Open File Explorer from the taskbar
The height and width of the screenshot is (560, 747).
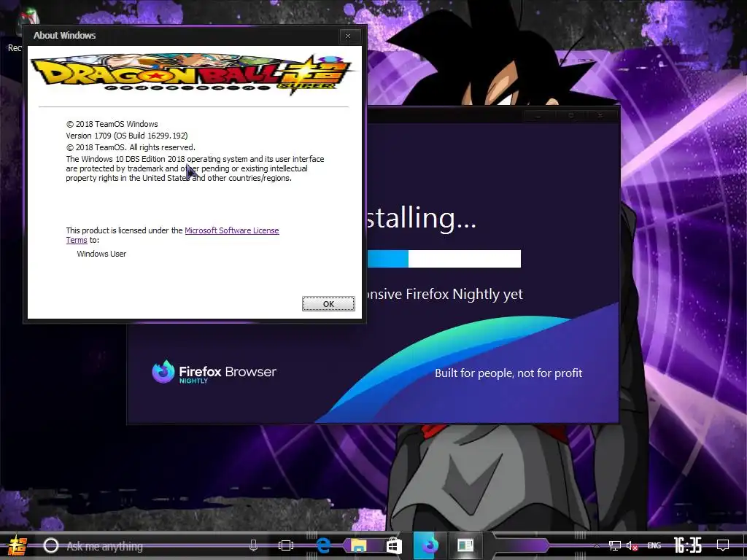(358, 545)
